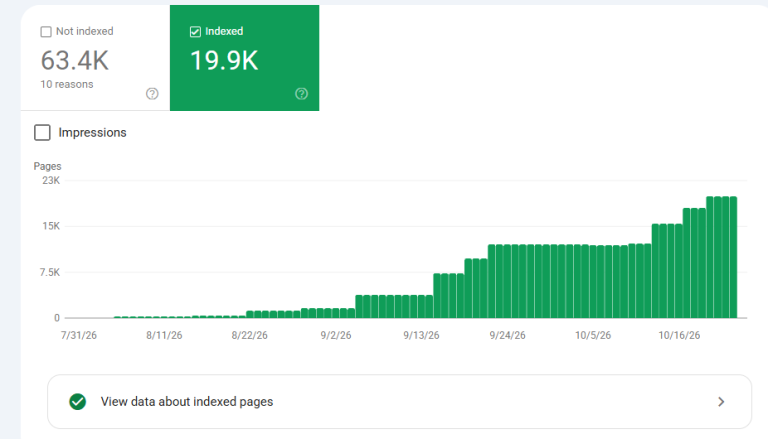Click the chart bar above 10/5/26
This screenshot has width=768, height=439.
point(593,282)
